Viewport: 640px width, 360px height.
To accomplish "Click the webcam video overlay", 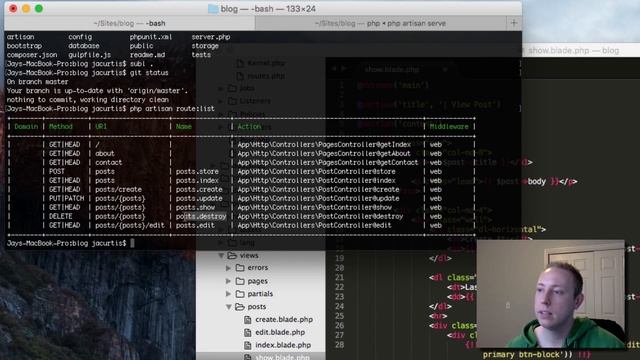I will pyautogui.click(x=550, y=294).
